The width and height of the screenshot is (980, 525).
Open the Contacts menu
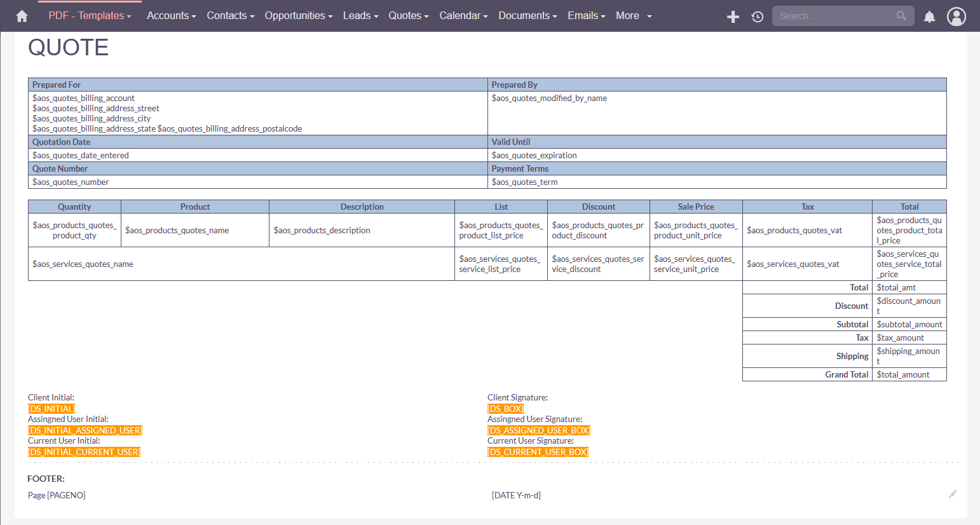coord(229,15)
